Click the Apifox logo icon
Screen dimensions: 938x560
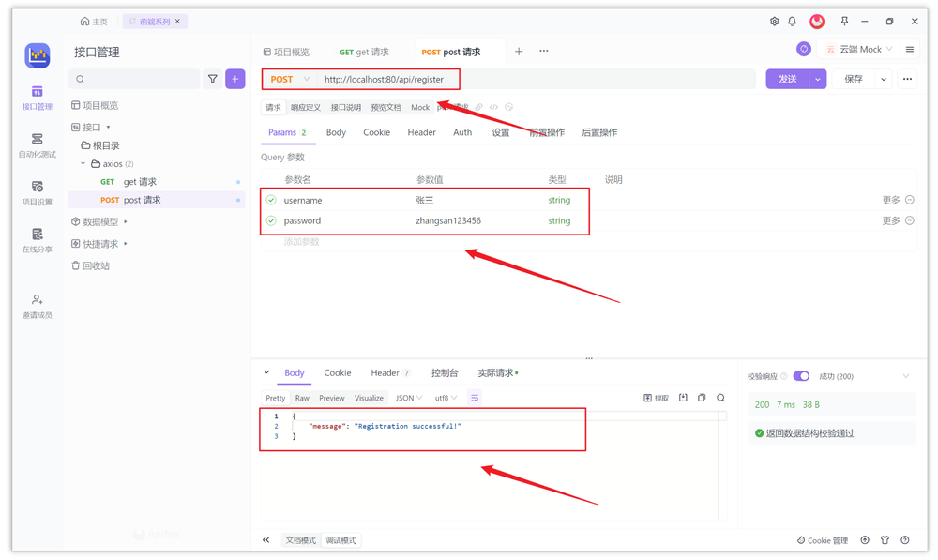pos(38,55)
